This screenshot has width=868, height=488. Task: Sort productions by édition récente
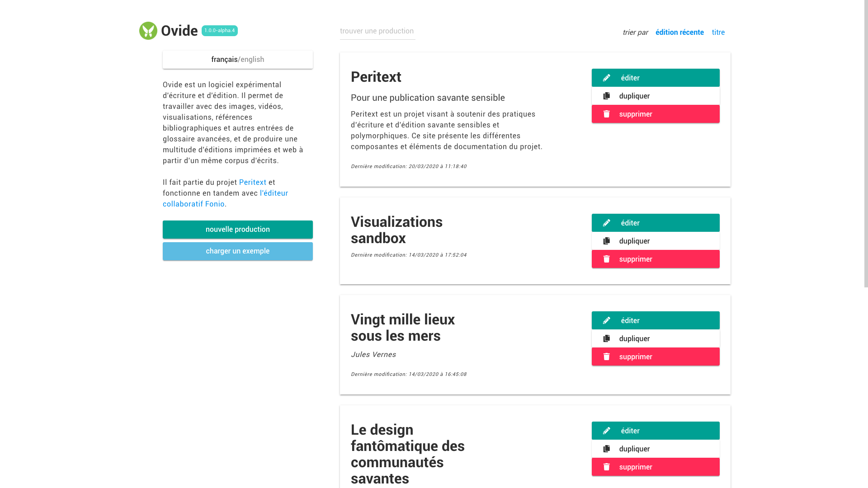[x=679, y=32]
